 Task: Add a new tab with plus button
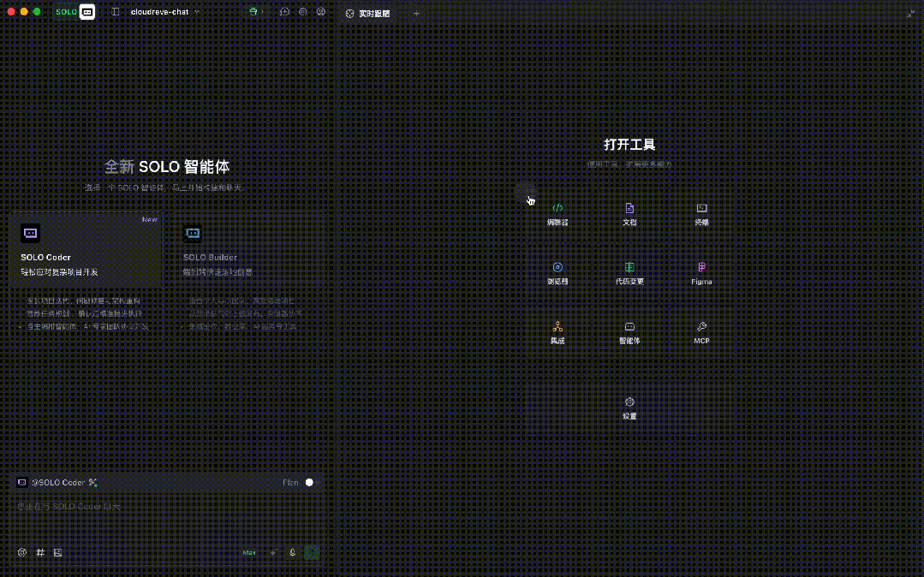tap(417, 14)
